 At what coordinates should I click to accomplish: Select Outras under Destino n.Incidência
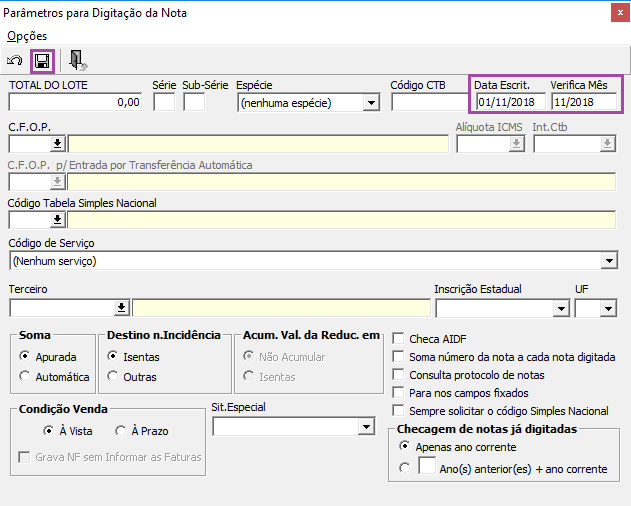click(113, 377)
